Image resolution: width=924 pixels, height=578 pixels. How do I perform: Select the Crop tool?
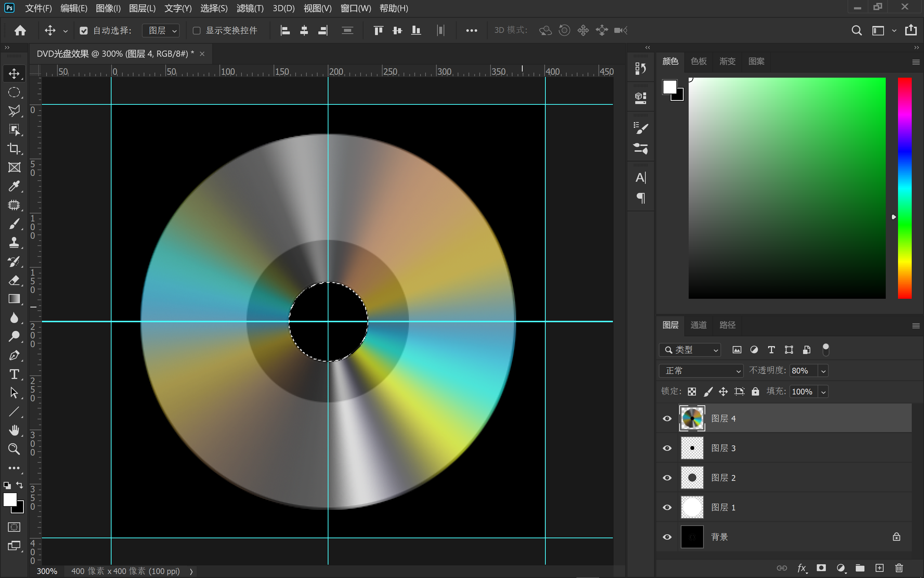(x=14, y=148)
